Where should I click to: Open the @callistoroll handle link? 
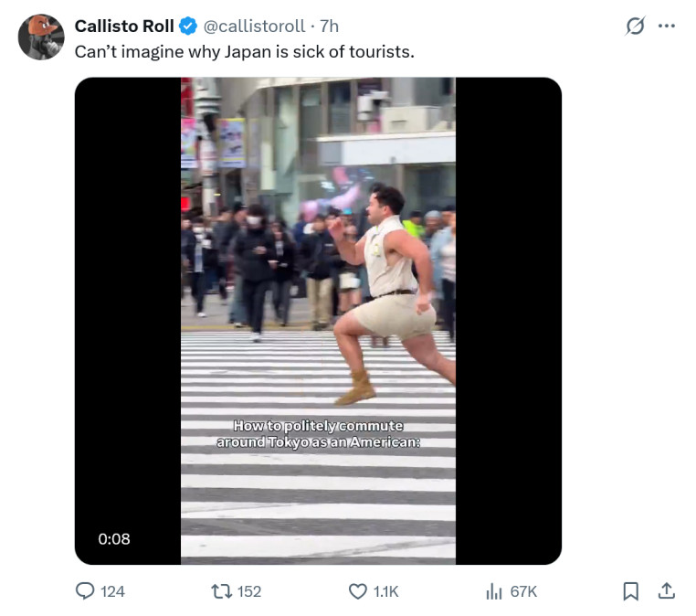click(254, 26)
